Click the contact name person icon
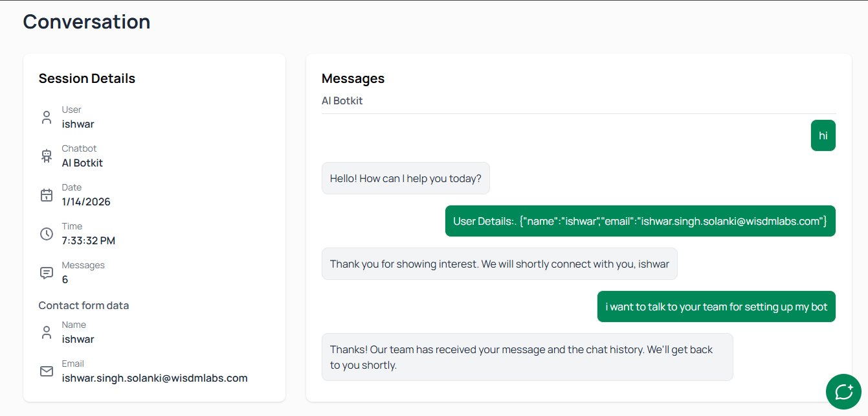 [47, 332]
